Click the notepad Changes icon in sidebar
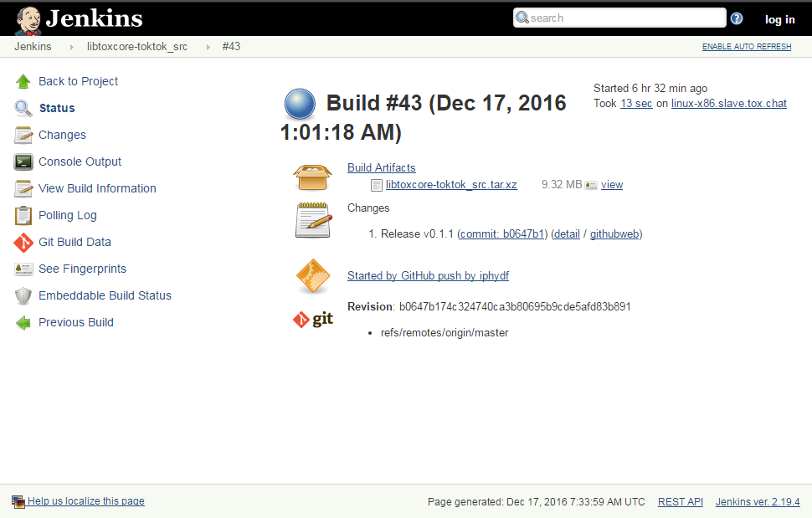The width and height of the screenshot is (812, 518). pyautogui.click(x=23, y=135)
